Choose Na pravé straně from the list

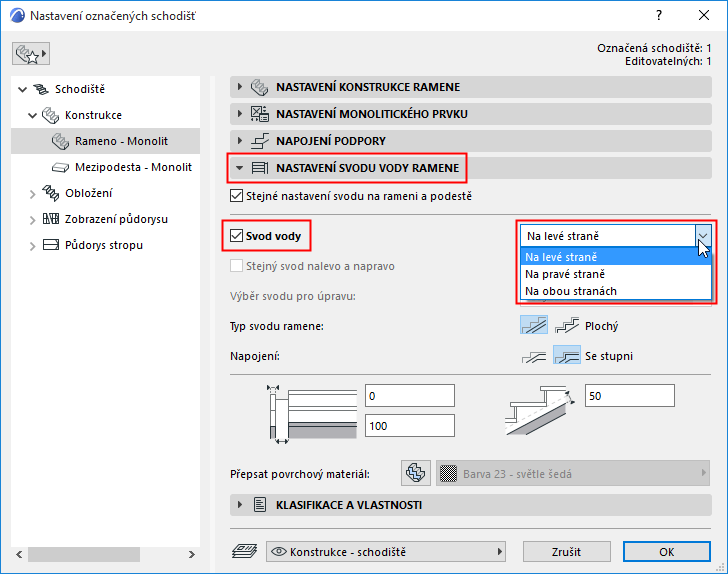pos(616,274)
